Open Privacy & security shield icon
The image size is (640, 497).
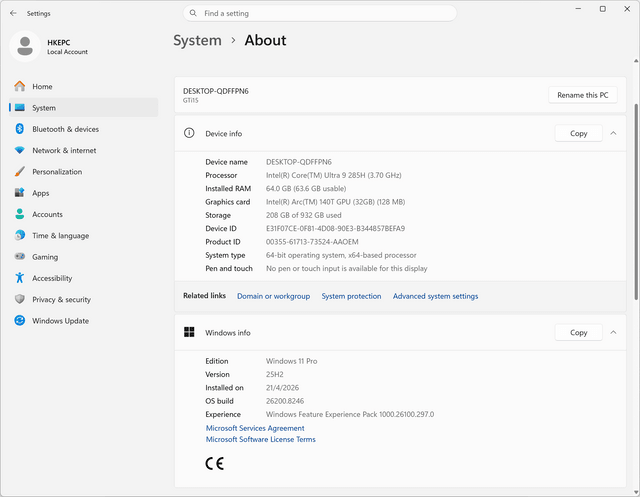20,299
